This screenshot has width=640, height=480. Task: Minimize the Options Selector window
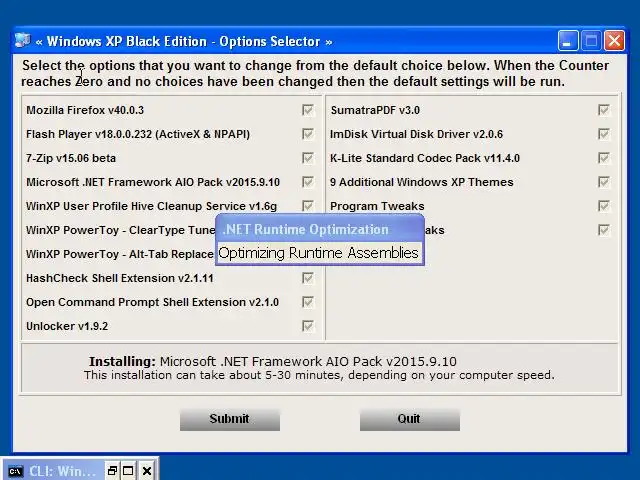(567, 41)
